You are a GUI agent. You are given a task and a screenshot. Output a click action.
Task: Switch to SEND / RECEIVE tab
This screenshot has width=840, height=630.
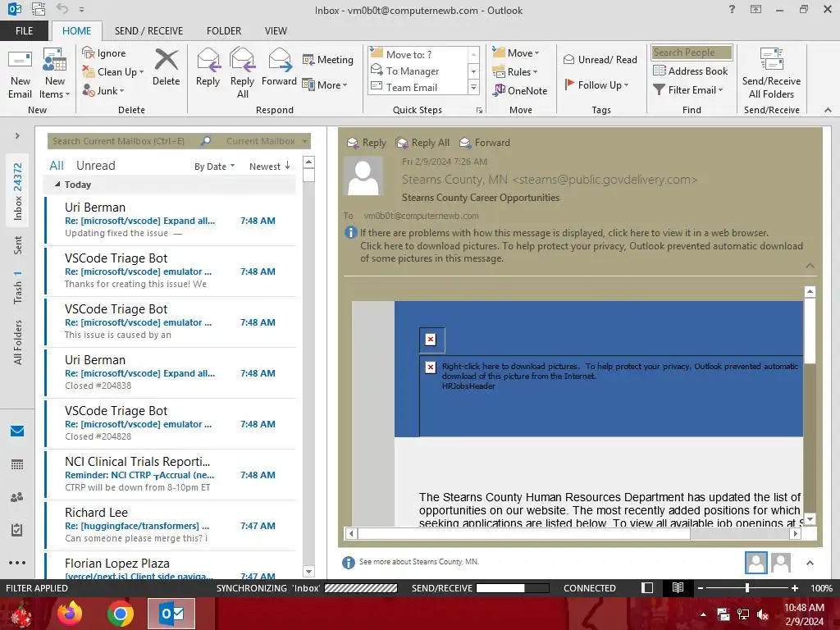click(x=148, y=30)
